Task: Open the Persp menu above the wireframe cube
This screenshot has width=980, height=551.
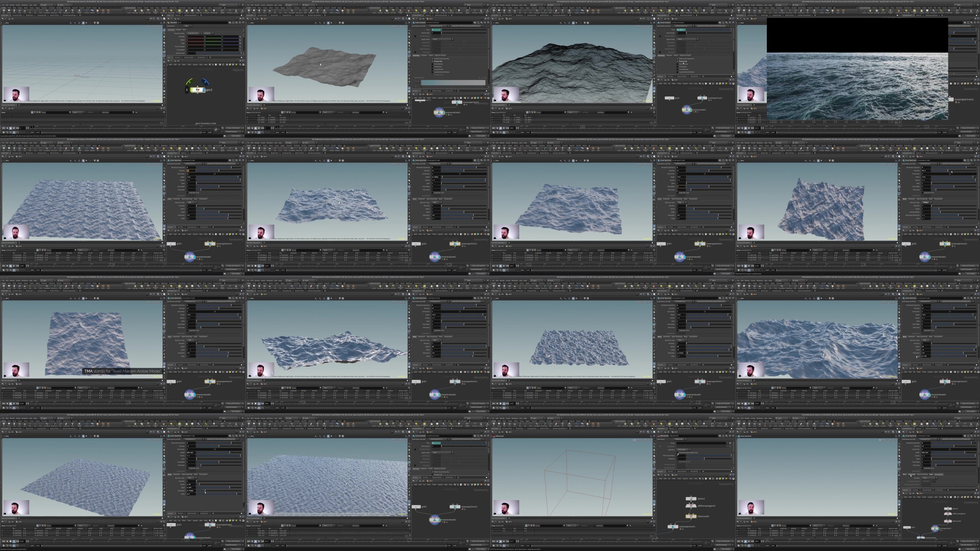Action: click(640, 440)
